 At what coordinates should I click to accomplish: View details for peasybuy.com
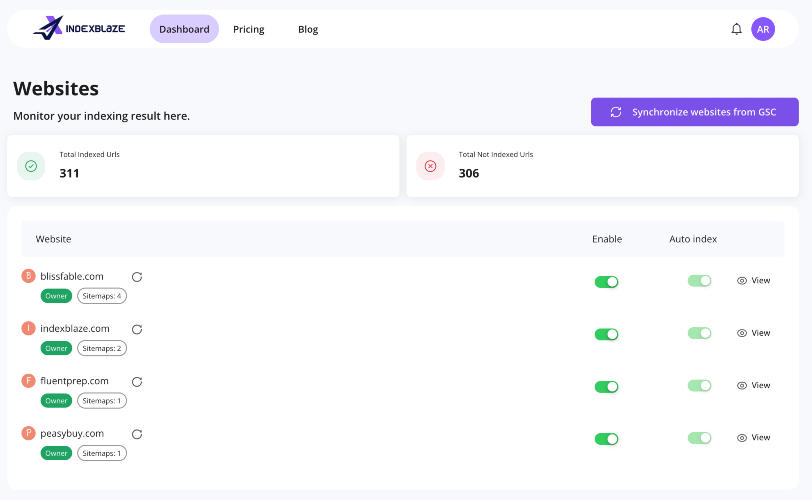(753, 437)
